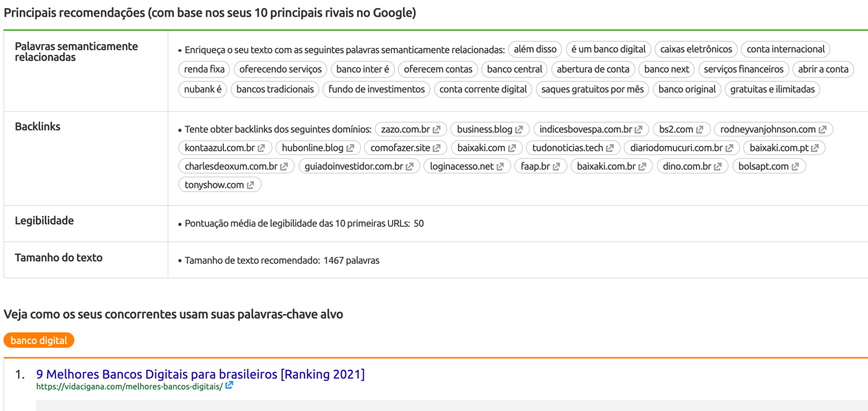The width and height of the screenshot is (868, 411).
Task: Select the 'conta corrente digital' tag
Action: click(x=483, y=89)
